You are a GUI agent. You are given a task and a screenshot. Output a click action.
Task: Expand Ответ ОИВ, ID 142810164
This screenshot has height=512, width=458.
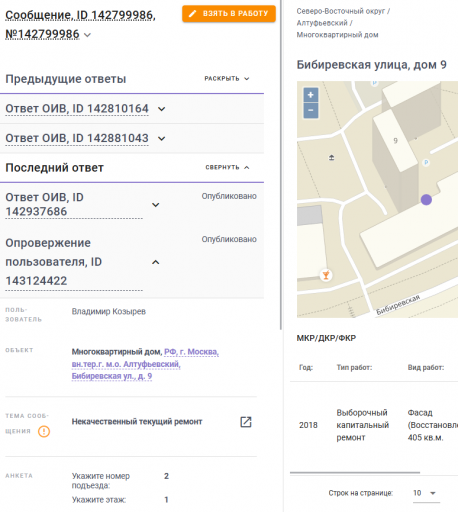pos(161,109)
